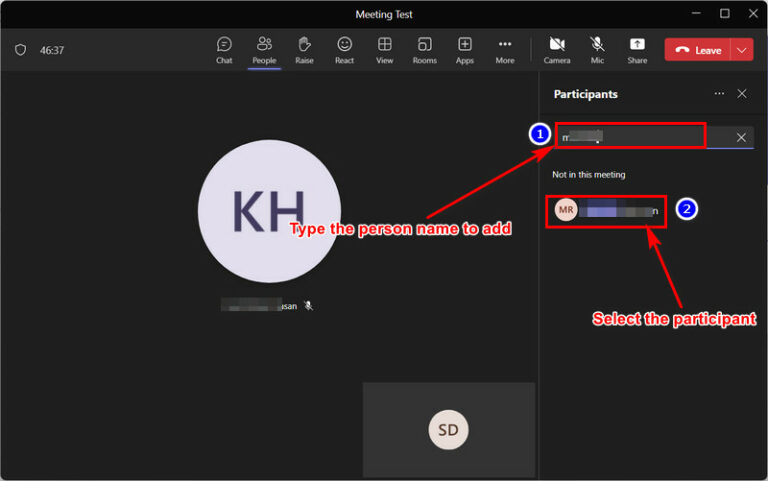Select the MR participant suggestion
This screenshot has width=768, height=481.
click(x=607, y=210)
